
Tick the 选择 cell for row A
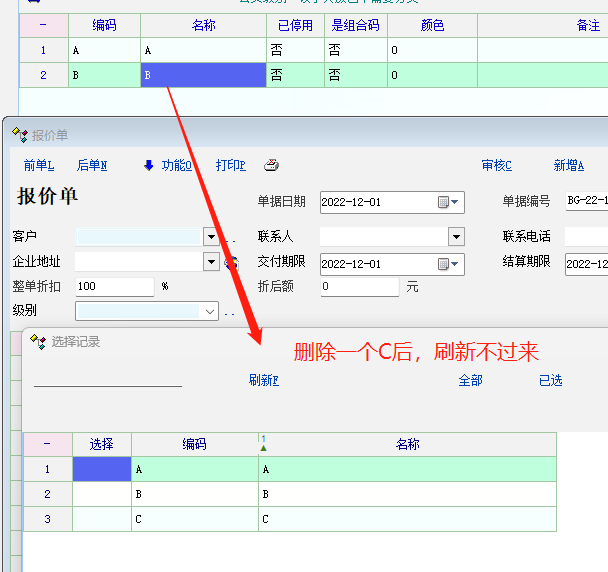pos(102,469)
